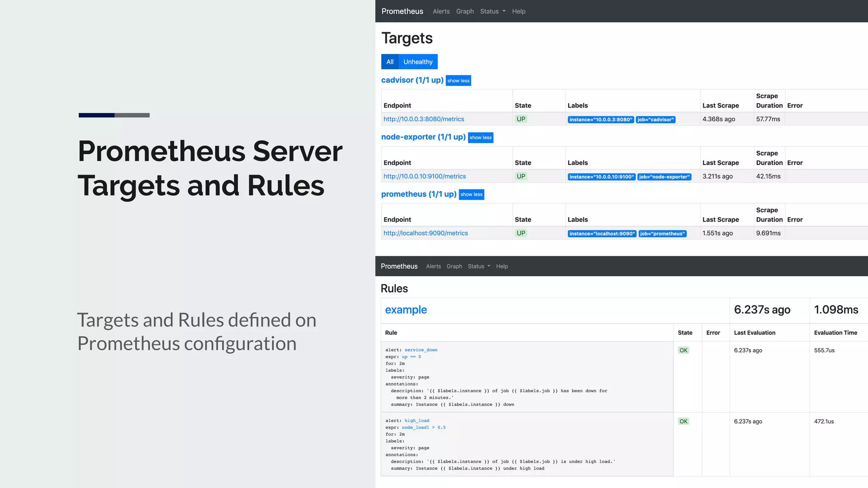
Task: Click the 555.7us evaluation time value
Action: (824, 350)
